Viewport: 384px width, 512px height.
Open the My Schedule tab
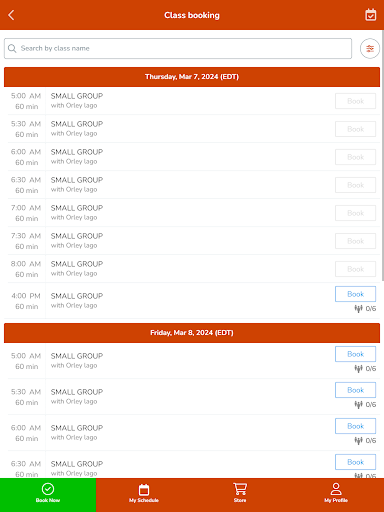pyautogui.click(x=144, y=495)
